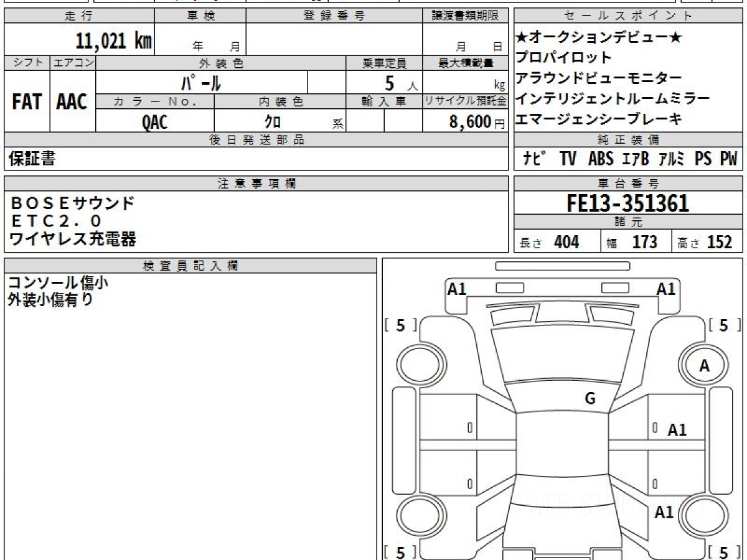Viewport: 747px width, 560px height.
Task: Click the シフト label
Action: pyautogui.click(x=27, y=63)
